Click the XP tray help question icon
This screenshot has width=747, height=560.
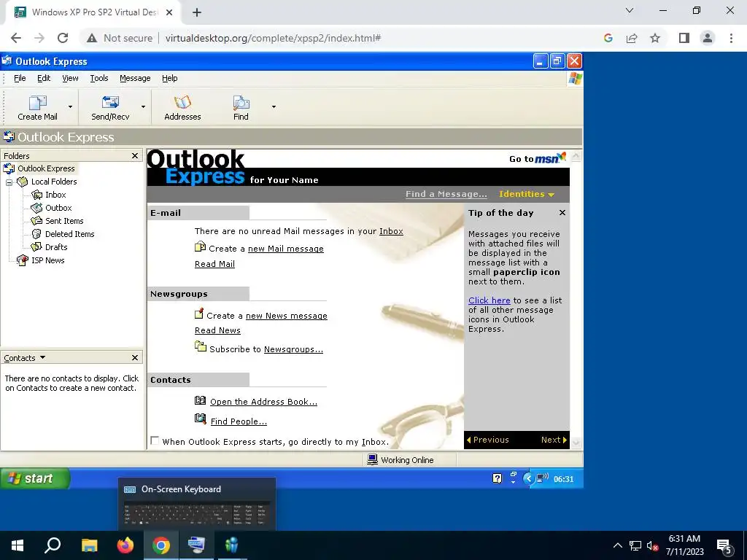point(497,478)
